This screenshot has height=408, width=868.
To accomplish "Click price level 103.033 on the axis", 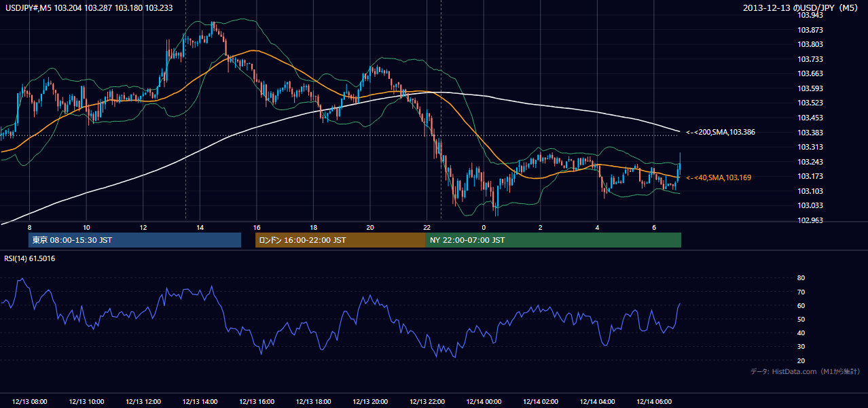I will click(810, 205).
